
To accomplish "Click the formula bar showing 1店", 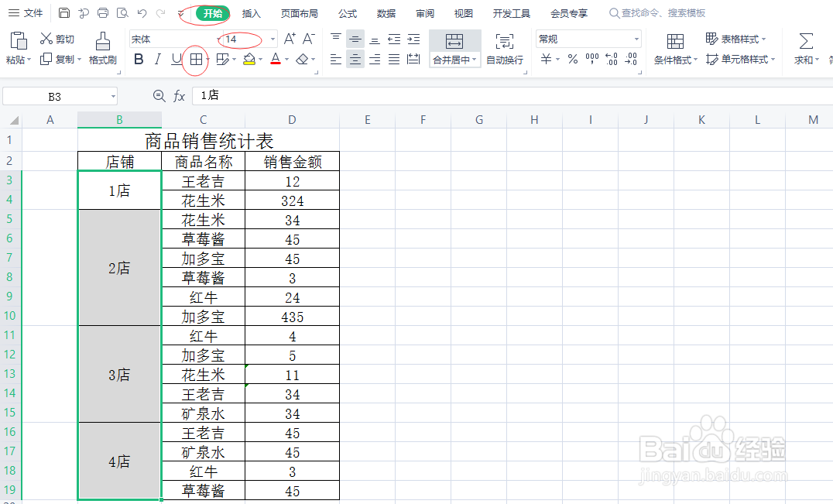I will [512, 95].
